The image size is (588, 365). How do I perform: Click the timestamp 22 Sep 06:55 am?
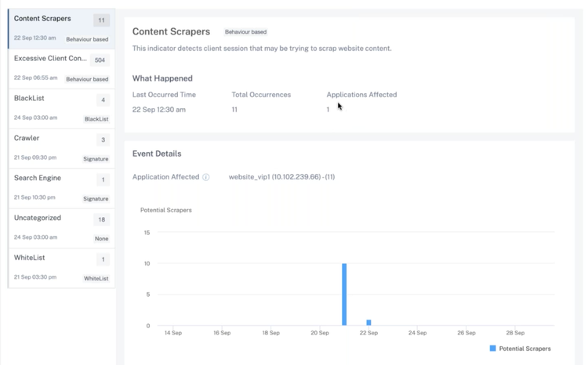[x=35, y=78]
